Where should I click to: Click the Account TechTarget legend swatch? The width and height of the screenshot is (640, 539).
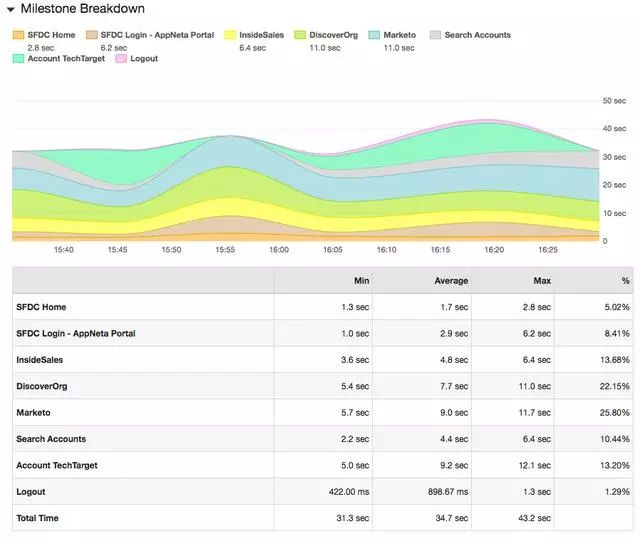point(18,59)
